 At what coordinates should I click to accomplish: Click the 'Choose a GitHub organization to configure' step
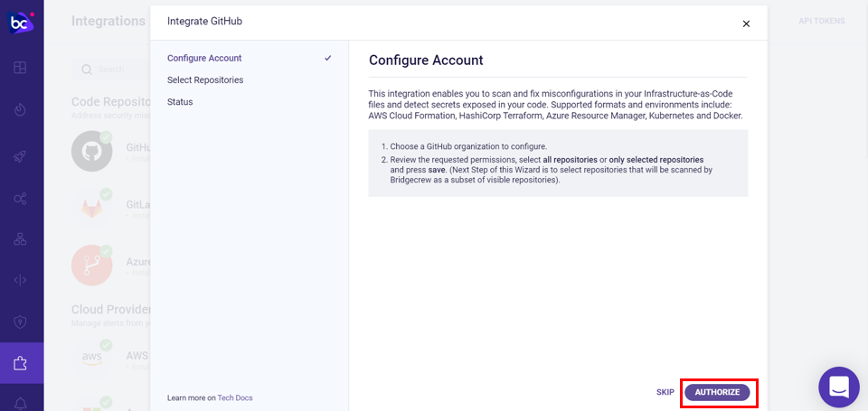click(x=468, y=146)
